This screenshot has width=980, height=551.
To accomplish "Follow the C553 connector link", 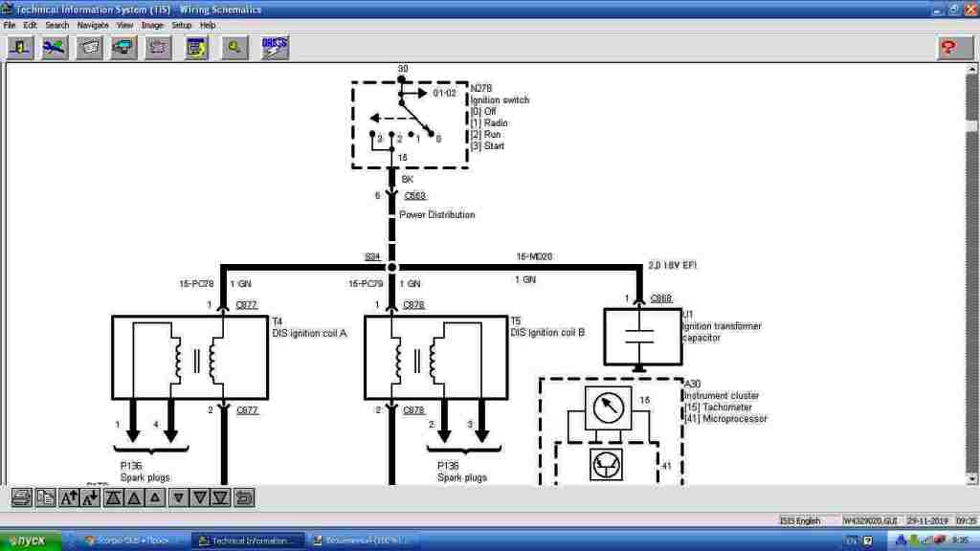I will (x=415, y=196).
